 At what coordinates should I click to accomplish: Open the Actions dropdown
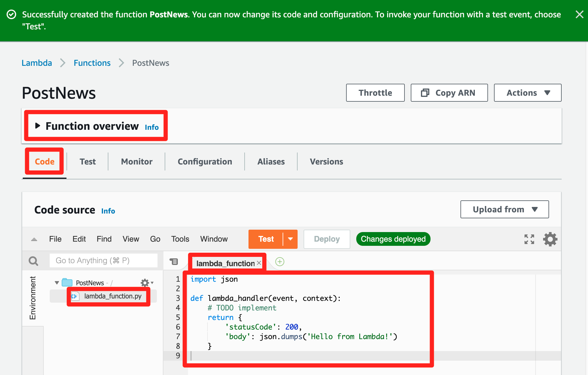[x=528, y=93]
